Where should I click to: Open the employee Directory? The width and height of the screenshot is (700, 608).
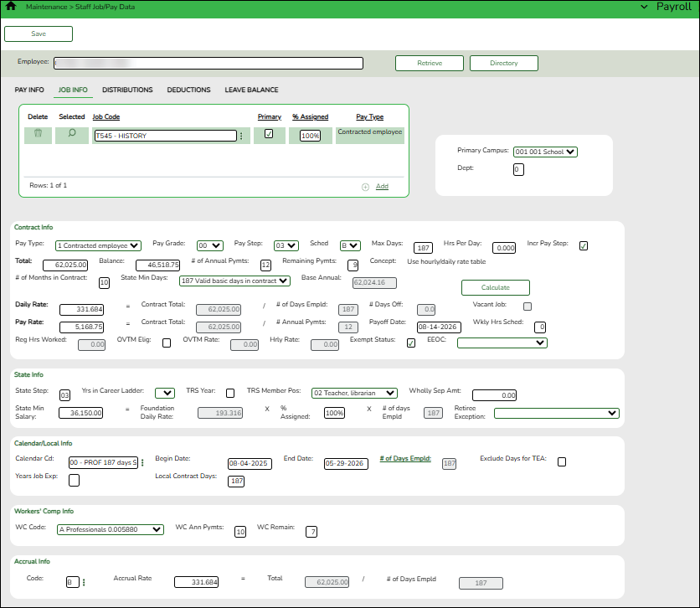(x=504, y=64)
